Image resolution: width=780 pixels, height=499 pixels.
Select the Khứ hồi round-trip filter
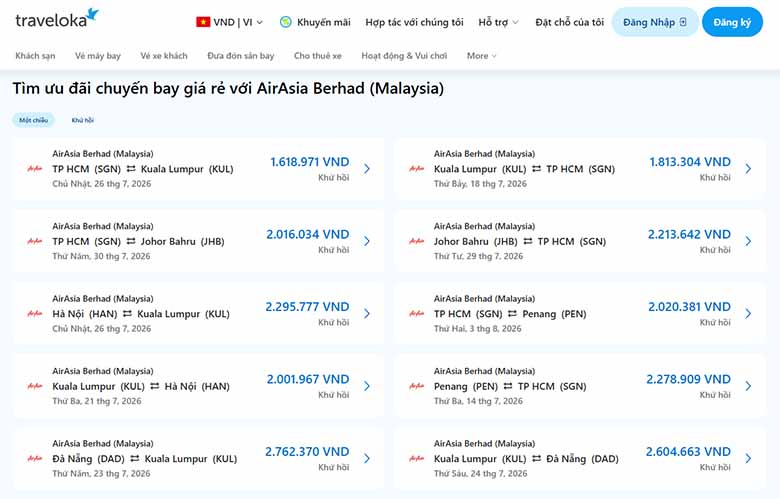point(83,120)
